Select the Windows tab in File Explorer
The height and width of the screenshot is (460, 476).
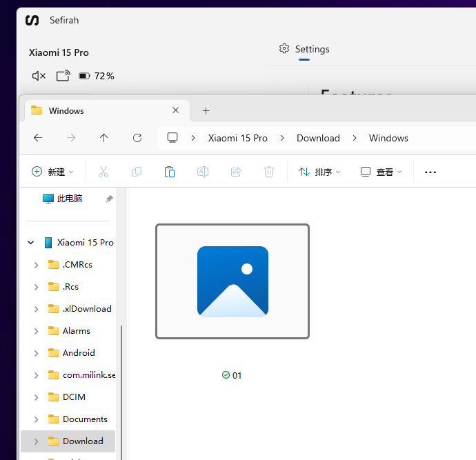[108, 111]
